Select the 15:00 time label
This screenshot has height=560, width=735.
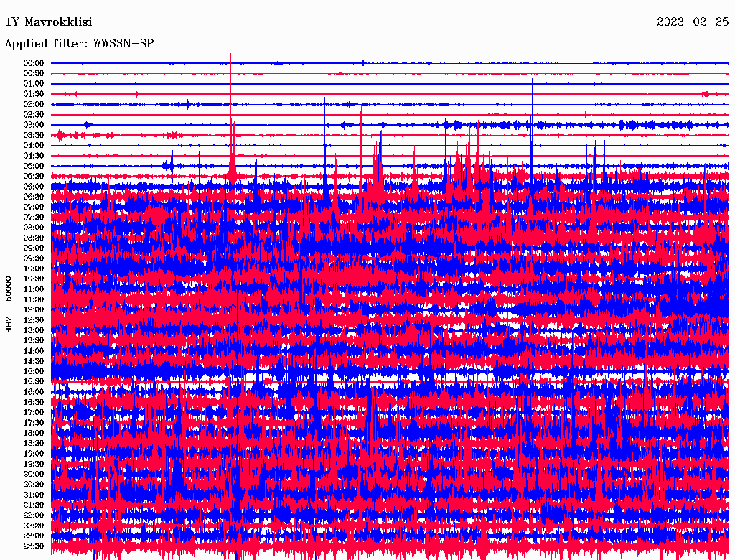(34, 371)
